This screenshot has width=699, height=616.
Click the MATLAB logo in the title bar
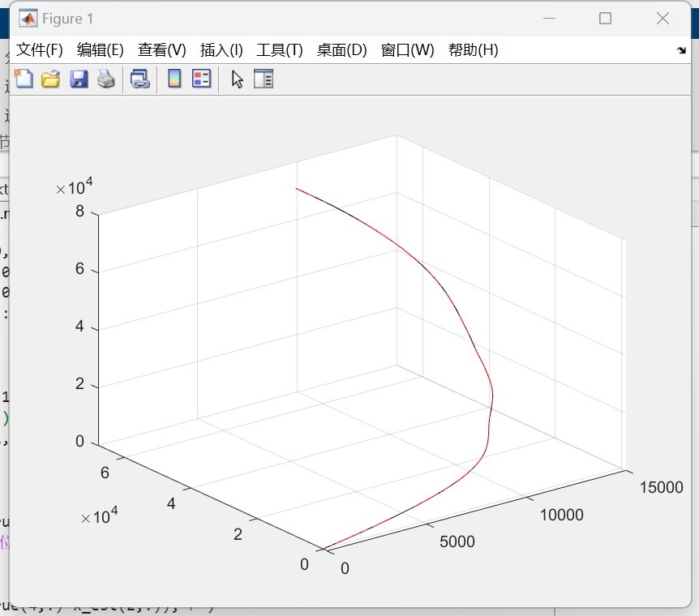[x=28, y=19]
